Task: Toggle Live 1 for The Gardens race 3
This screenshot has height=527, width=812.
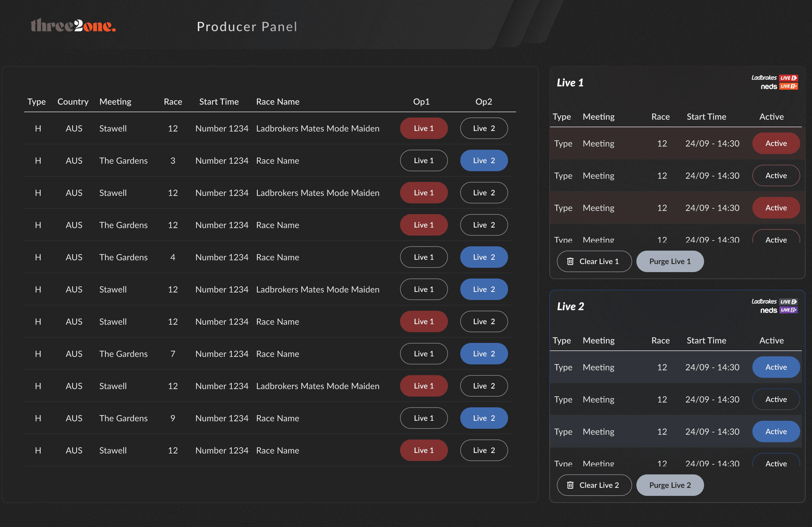Action: [423, 160]
